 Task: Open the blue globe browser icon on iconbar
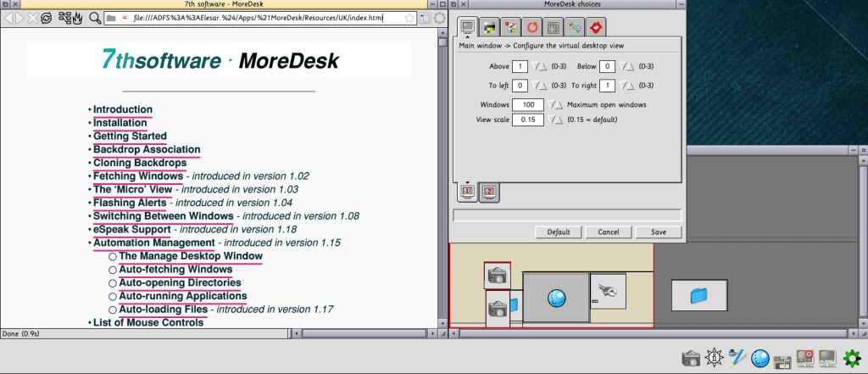760,358
